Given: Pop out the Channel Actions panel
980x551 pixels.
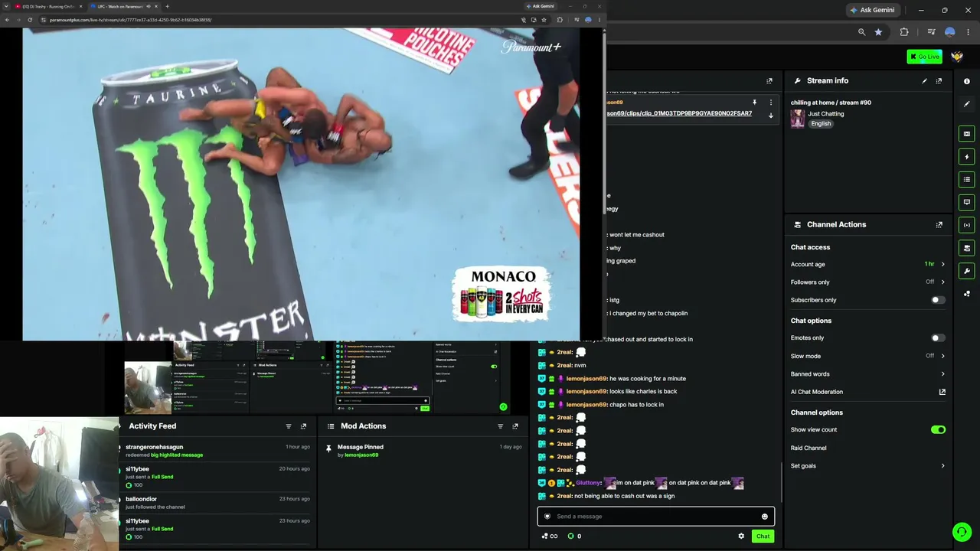Looking at the screenshot, I should click(x=939, y=225).
